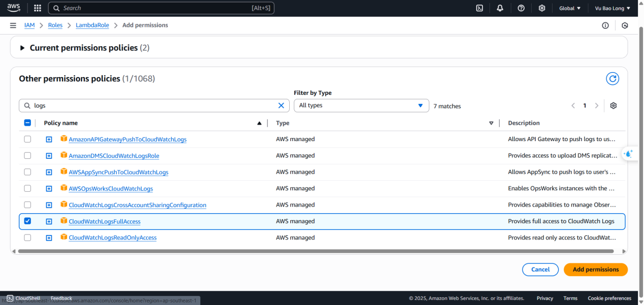The image size is (644, 305).
Task: Click the policy search field containing 'logs'
Action: [155, 106]
